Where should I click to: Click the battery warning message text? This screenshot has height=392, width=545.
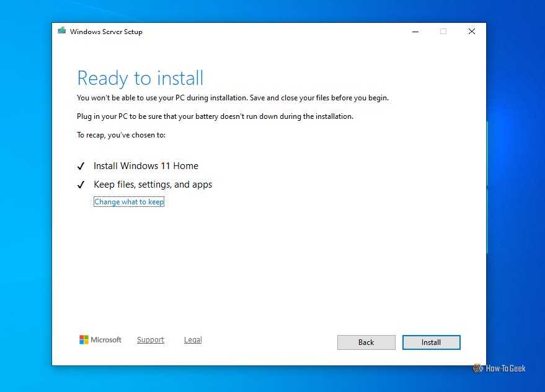pos(215,116)
